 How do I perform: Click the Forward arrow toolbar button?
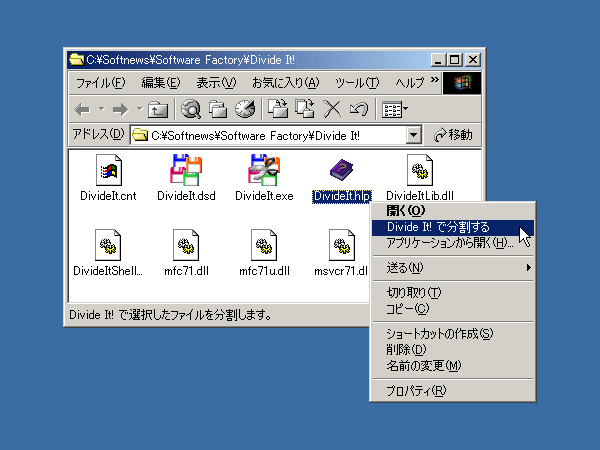tap(121, 110)
